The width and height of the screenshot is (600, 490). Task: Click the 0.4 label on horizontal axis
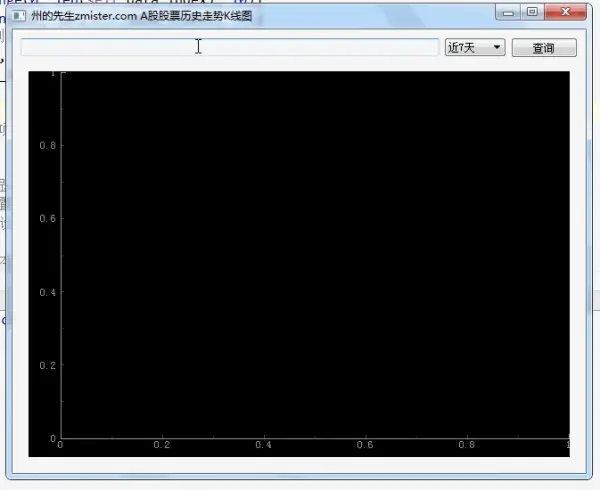[x=264, y=445]
